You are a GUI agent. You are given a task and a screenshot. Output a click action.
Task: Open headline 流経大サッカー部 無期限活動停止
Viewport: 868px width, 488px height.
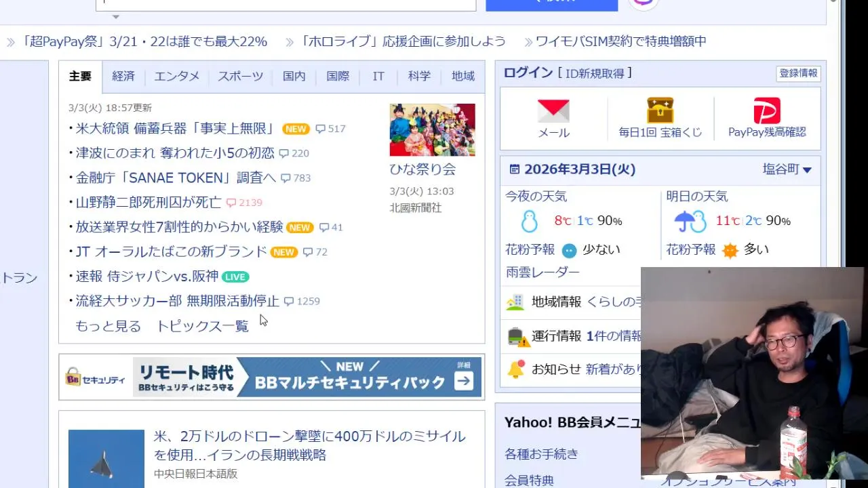click(178, 302)
